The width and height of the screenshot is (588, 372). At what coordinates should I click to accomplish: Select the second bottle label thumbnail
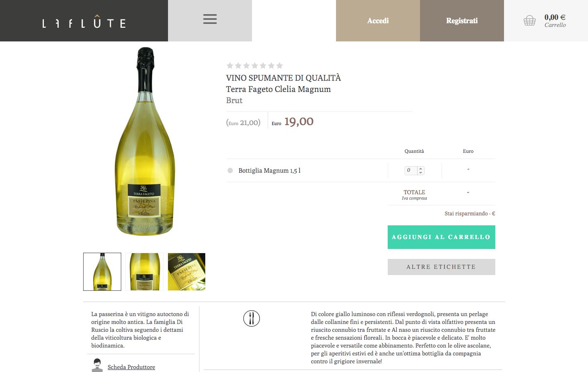pyautogui.click(x=144, y=272)
